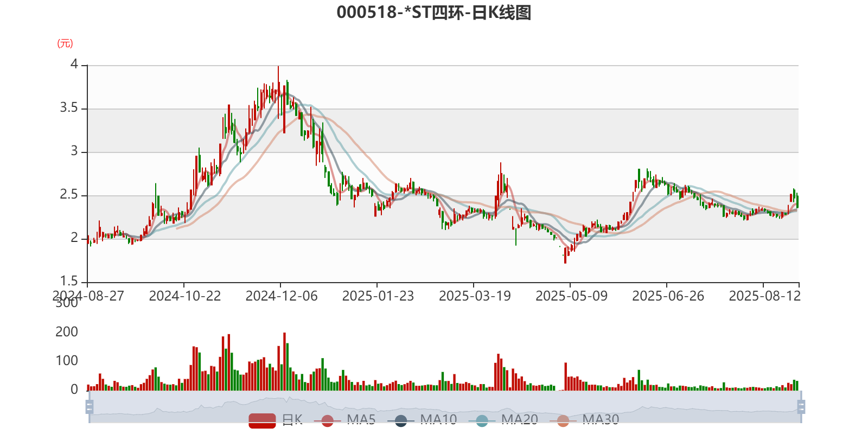868x434 pixels.
Task: Click the 200 volume axis label
Action: (67, 332)
